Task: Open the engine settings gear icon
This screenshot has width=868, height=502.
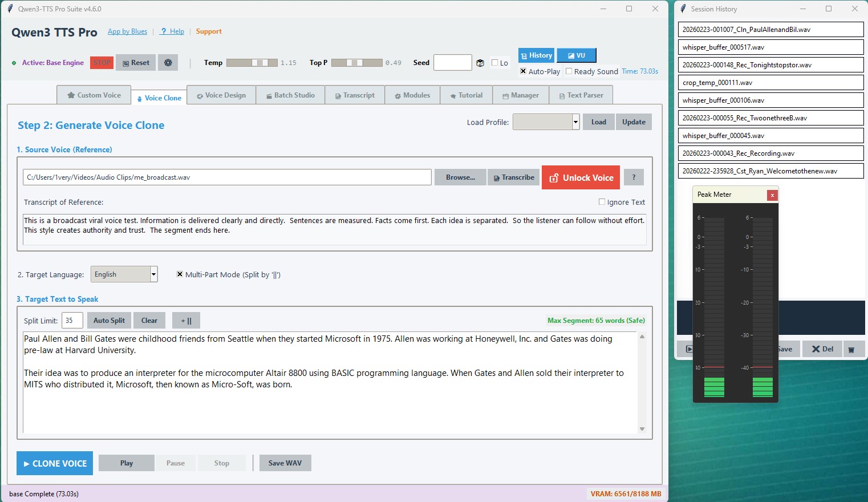Action: (x=168, y=62)
